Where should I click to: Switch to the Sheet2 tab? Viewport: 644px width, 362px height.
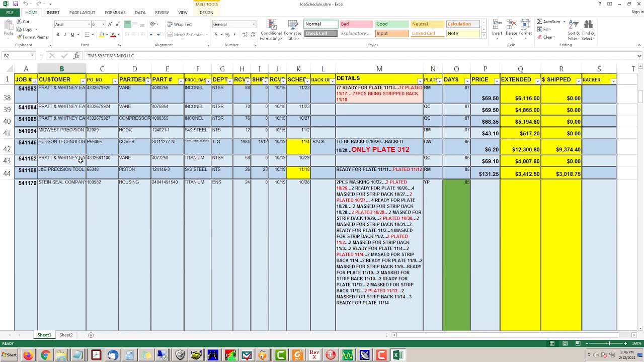pos(66,335)
